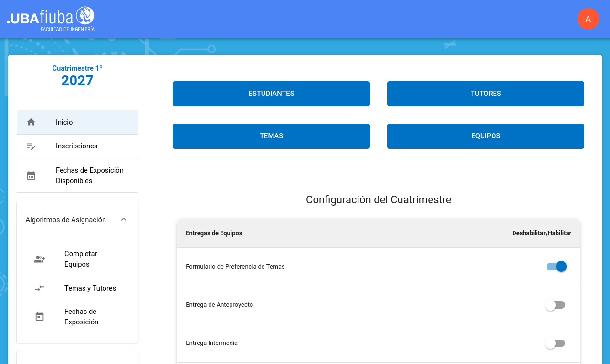Select Inscripciones in the sidebar
This screenshot has height=364, width=610.
tap(77, 146)
